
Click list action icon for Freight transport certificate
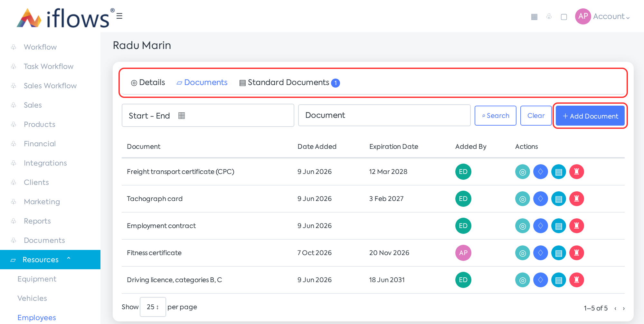point(559,172)
